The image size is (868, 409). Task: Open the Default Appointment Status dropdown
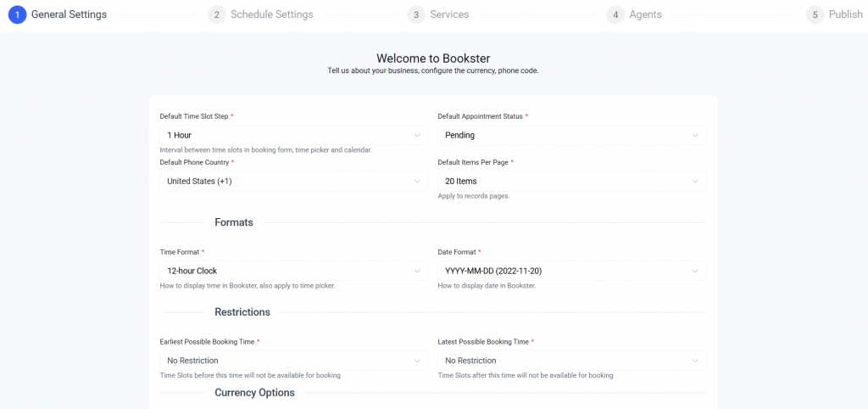pyautogui.click(x=572, y=135)
